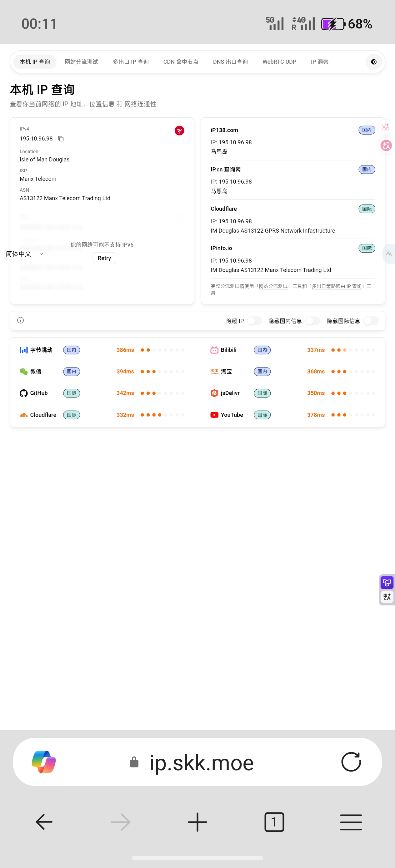Click the Retry button for IPv6
Viewport: 395px width, 868px height.
click(104, 258)
